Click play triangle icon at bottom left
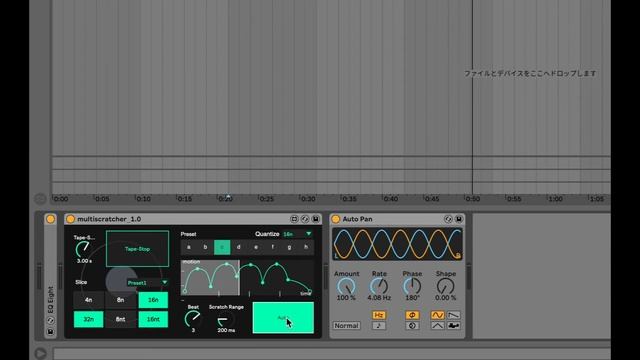This screenshot has height=360, width=640. coord(40,353)
